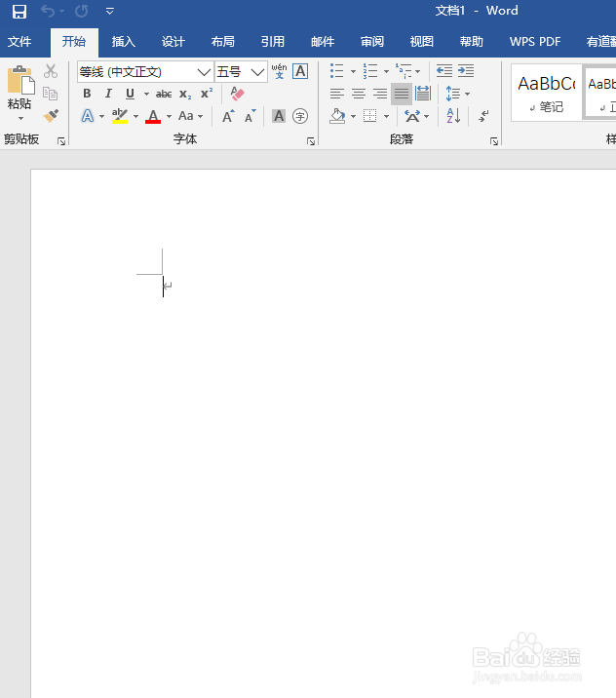Toggle Subscript formatting
Screen dimensions: 616x698
185,94
